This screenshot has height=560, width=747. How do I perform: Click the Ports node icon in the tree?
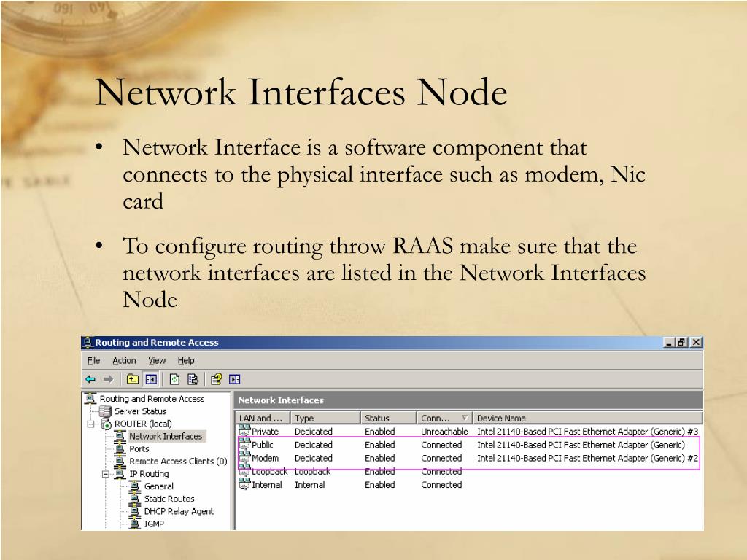point(120,448)
